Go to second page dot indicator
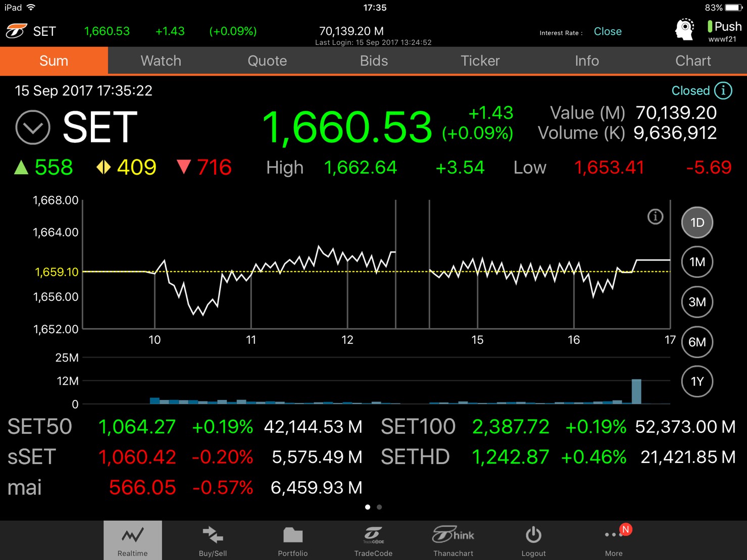This screenshot has width=747, height=560. pos(379,507)
